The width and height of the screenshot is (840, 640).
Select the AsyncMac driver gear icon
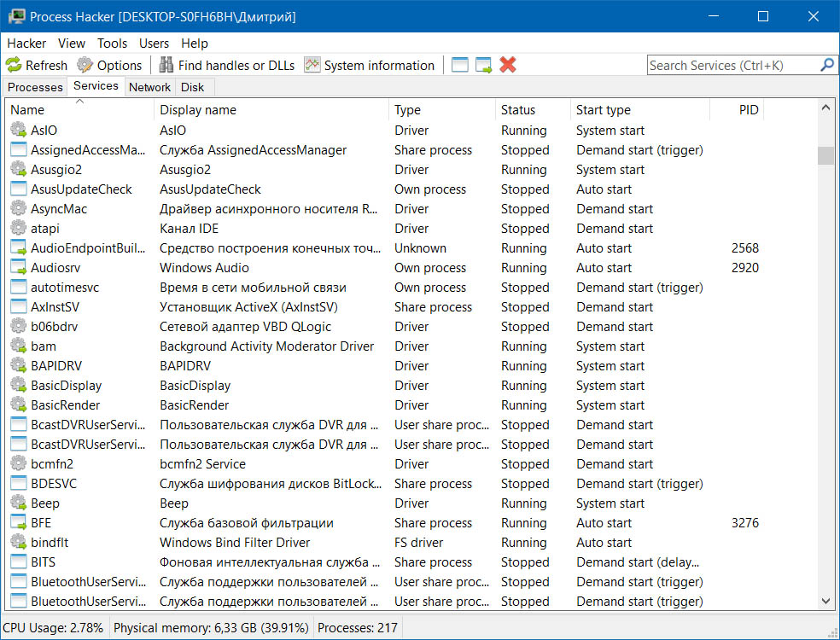pyautogui.click(x=18, y=209)
